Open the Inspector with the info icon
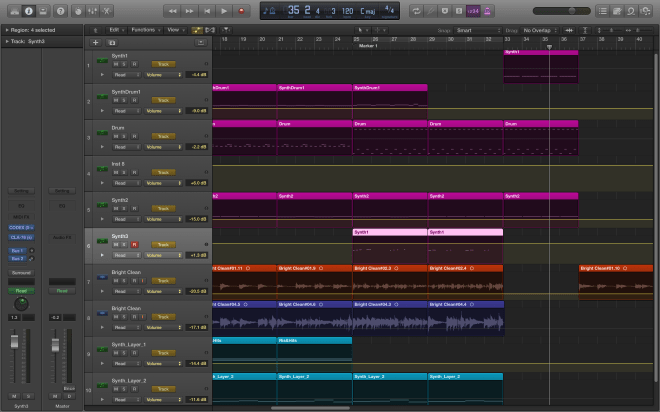Viewport: 660px width, 412px height. [28, 10]
